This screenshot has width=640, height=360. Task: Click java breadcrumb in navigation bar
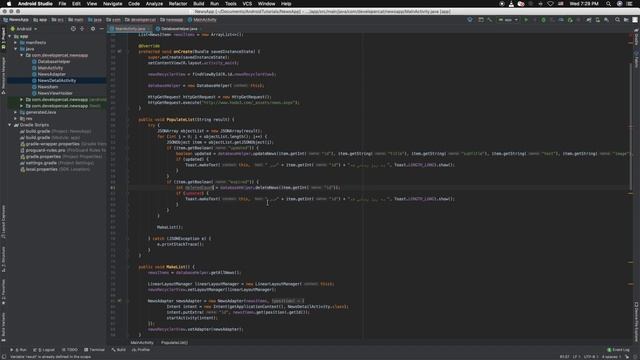pyautogui.click(x=95, y=20)
